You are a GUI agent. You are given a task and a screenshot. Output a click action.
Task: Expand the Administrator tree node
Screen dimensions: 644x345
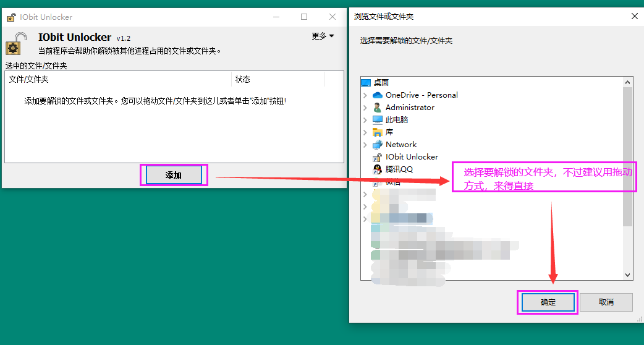[x=365, y=108]
